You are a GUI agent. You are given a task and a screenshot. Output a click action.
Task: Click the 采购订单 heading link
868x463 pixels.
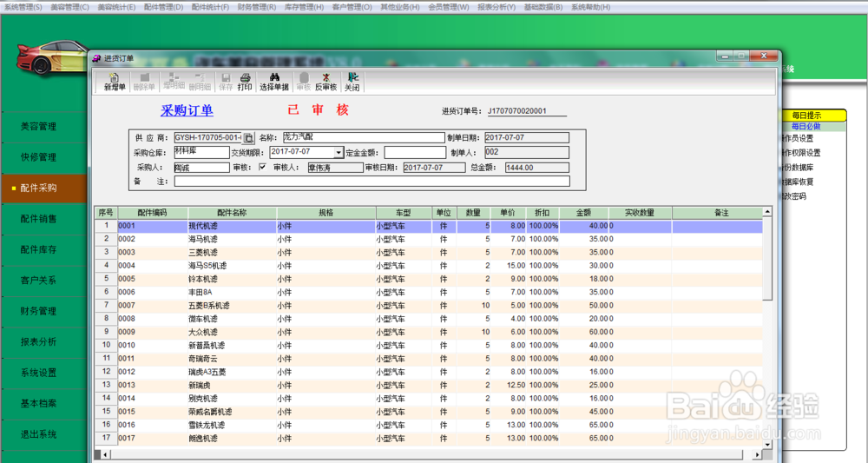pos(187,110)
